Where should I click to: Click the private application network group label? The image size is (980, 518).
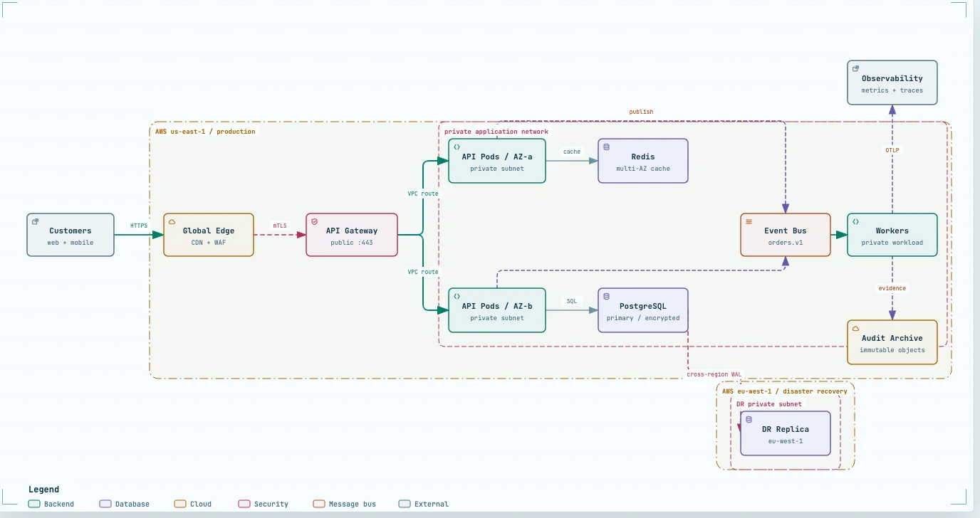click(x=496, y=132)
